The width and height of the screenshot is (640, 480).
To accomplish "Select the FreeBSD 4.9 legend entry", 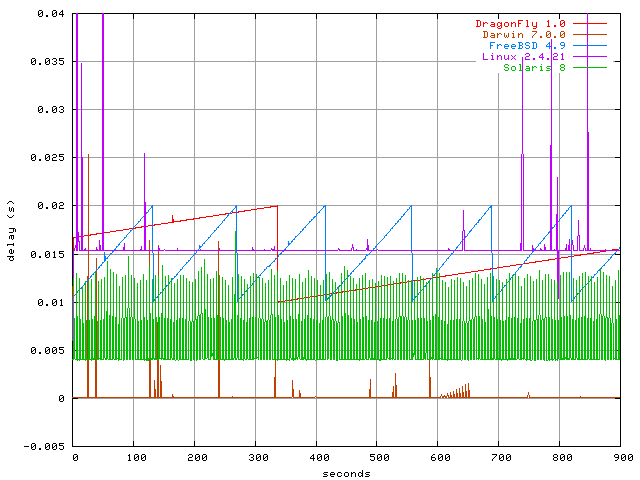I will click(523, 46).
